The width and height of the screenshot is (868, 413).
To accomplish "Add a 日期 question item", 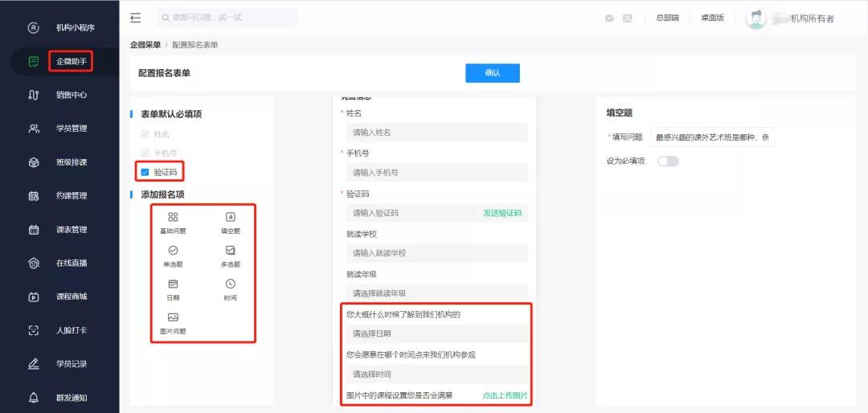I will [x=174, y=290].
